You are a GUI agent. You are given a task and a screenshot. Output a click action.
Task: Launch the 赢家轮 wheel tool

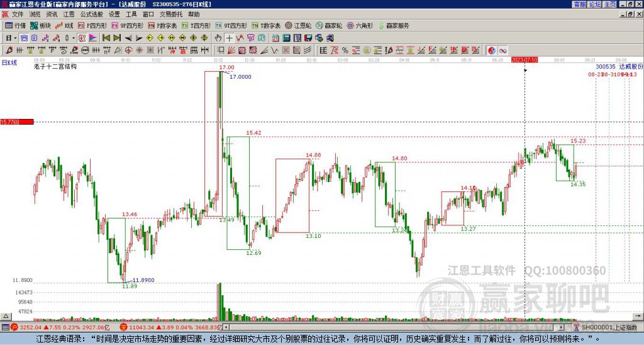click(x=329, y=25)
